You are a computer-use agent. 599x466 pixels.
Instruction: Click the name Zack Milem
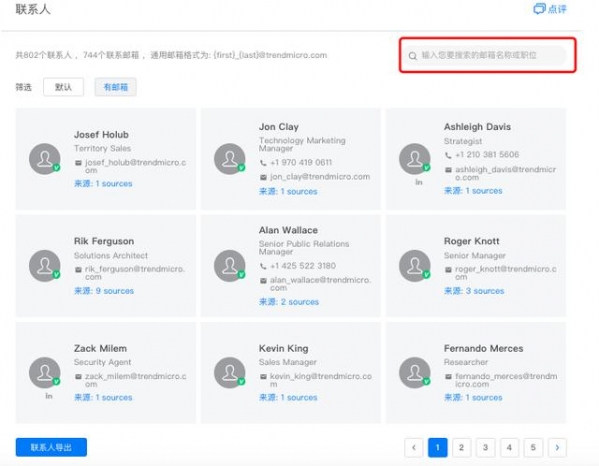point(100,348)
